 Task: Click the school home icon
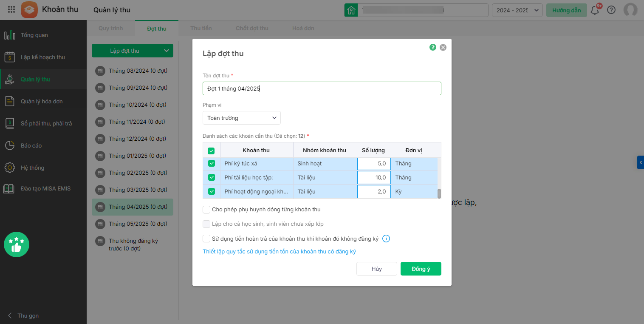pos(351,10)
